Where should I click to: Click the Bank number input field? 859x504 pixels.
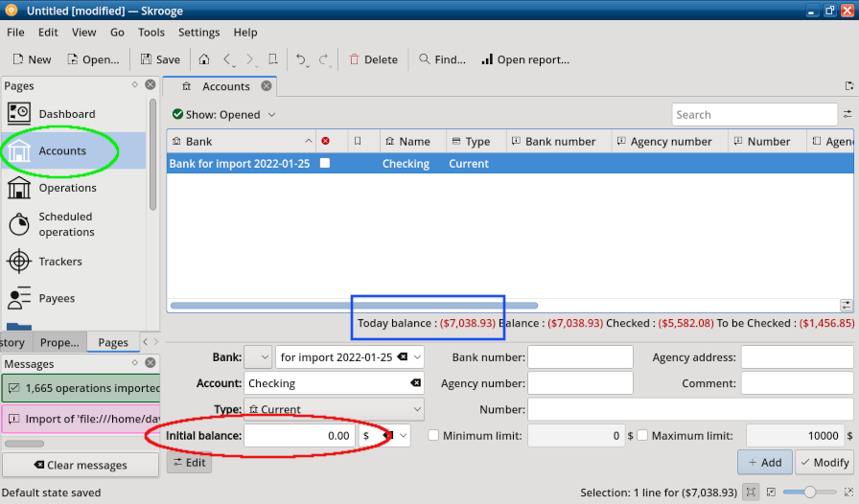(580, 357)
